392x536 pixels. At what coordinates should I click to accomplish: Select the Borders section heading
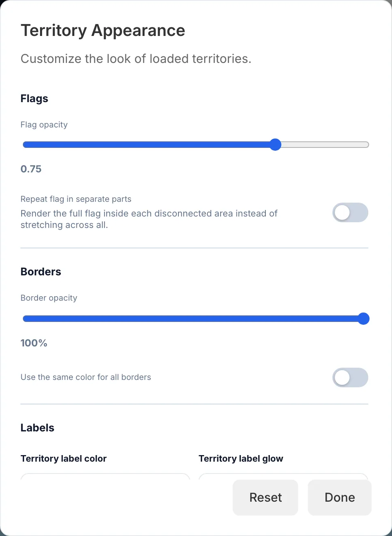41,272
